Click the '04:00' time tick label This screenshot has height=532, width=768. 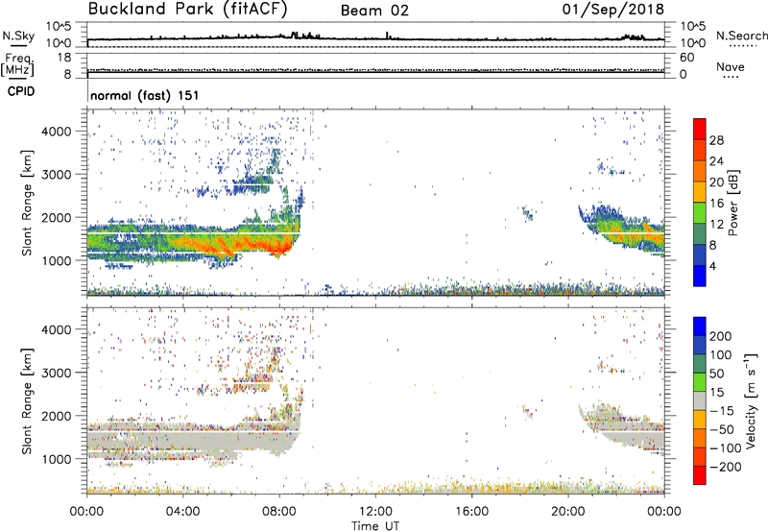click(x=182, y=512)
